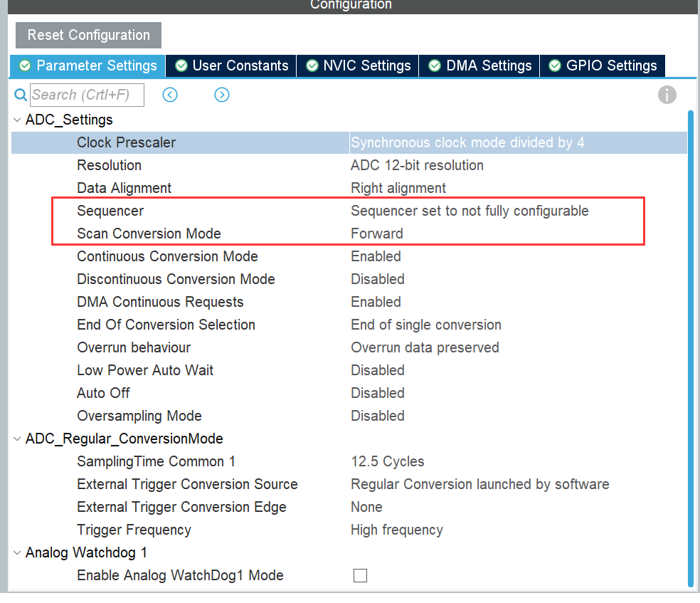Open the NVIC Settings tab
The width and height of the screenshot is (700, 603).
pyautogui.click(x=358, y=65)
